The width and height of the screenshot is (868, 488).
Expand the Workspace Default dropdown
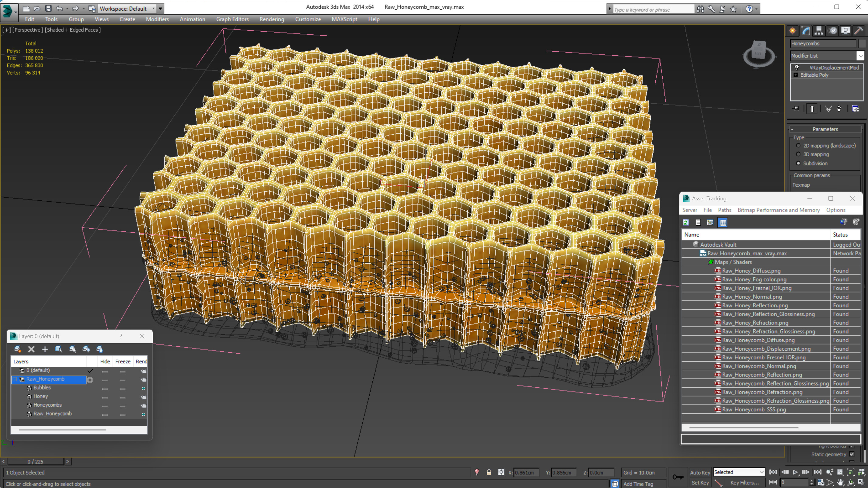tap(154, 9)
